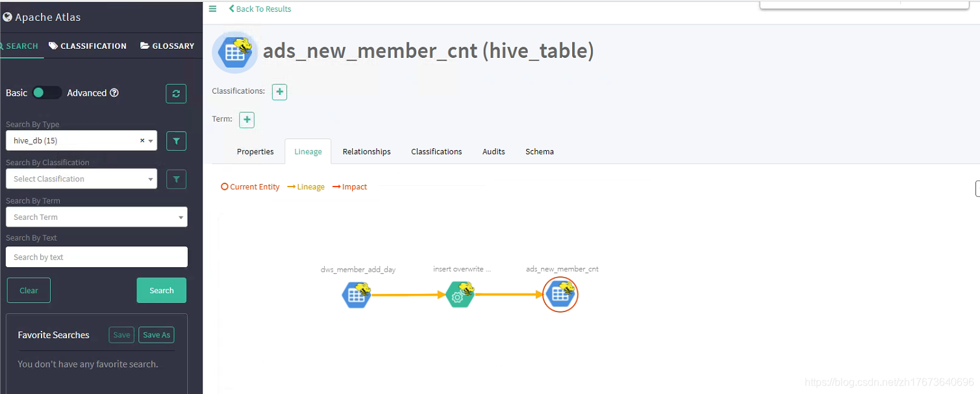Image resolution: width=980 pixels, height=394 pixels.
Task: Open the classification attribute filter icon
Action: click(176, 179)
